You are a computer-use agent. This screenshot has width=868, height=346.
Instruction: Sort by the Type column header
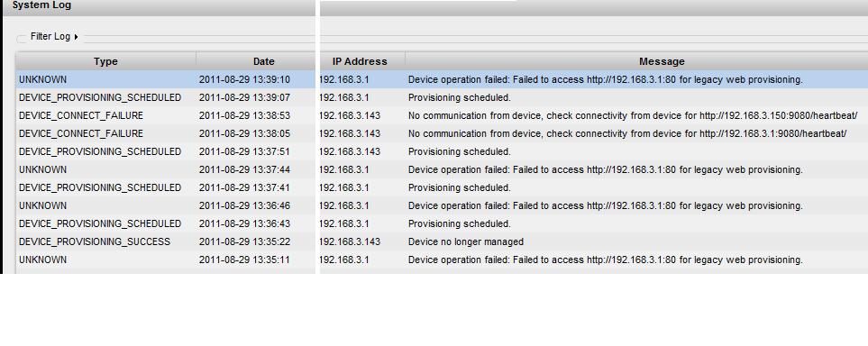tap(105, 61)
